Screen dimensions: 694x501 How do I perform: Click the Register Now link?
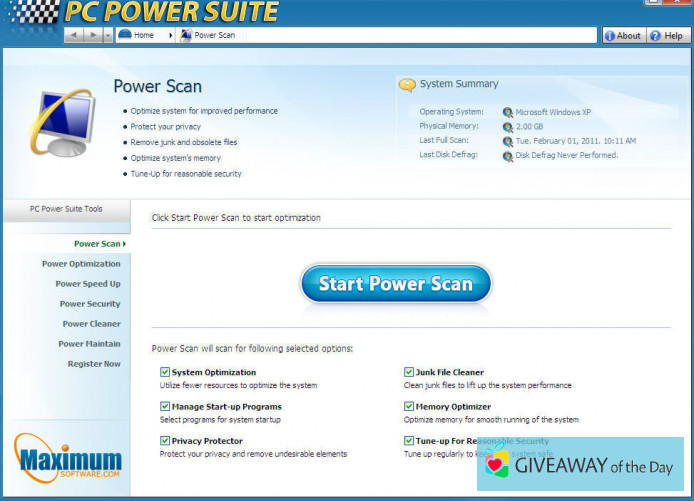coord(94,364)
